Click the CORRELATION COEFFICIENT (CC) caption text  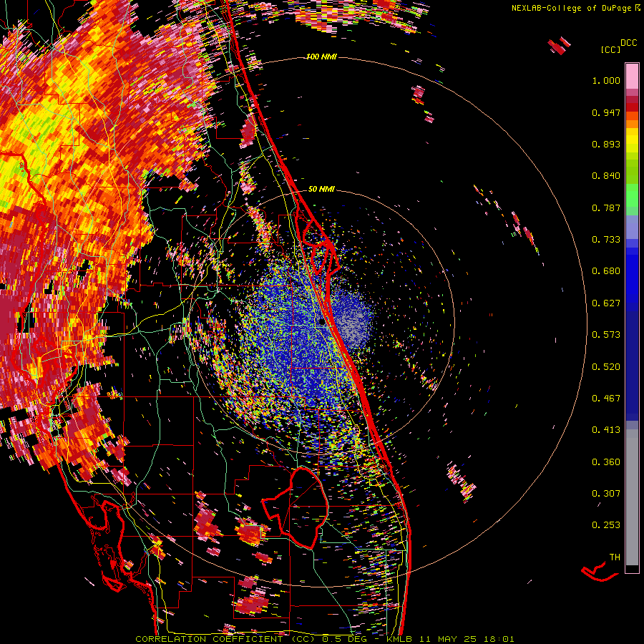pyautogui.click(x=225, y=639)
